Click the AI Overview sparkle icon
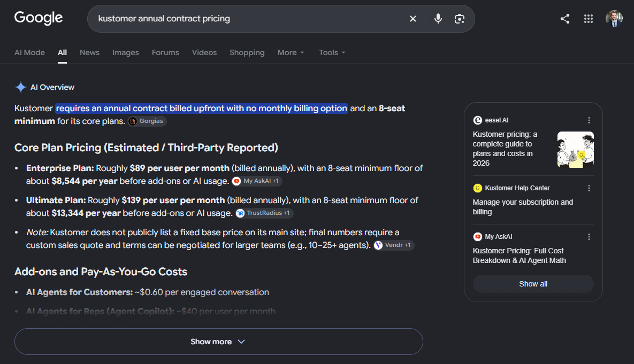 [21, 87]
